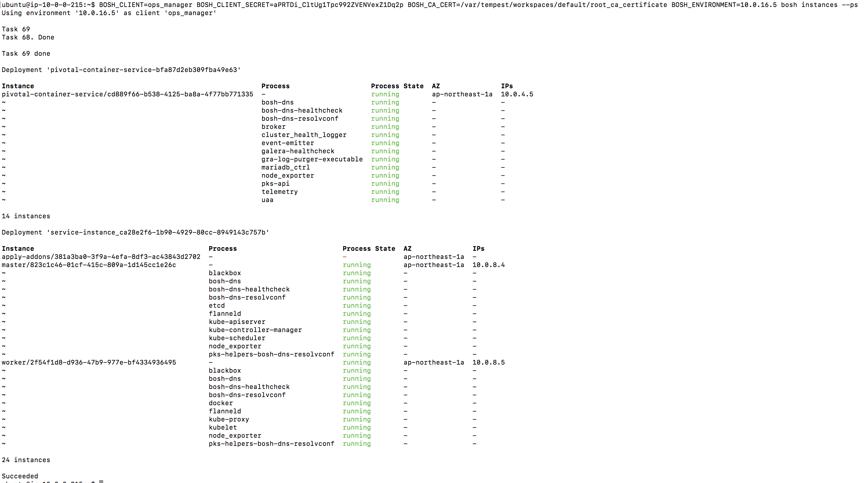Click the etcd process name
The image size is (868, 483).
click(x=217, y=306)
